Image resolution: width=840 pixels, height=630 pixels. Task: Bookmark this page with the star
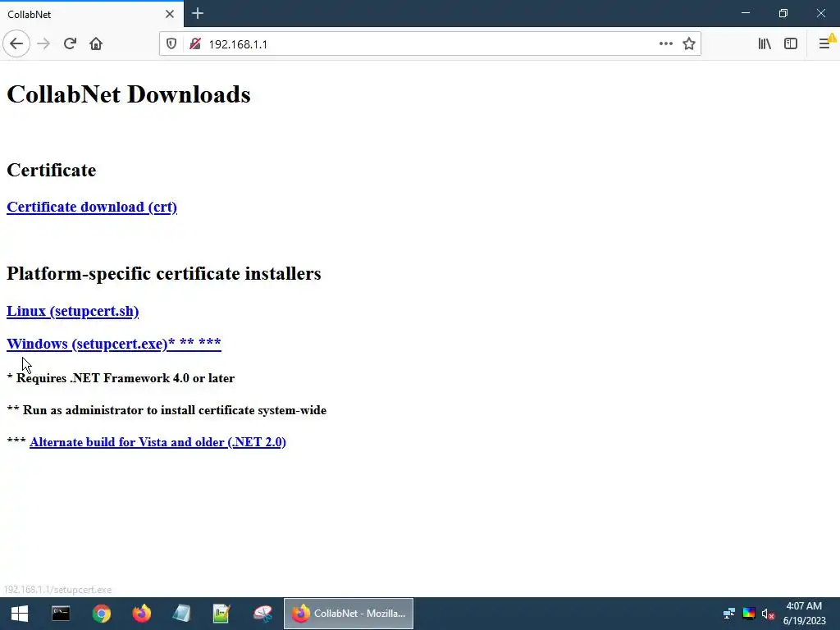(x=689, y=44)
